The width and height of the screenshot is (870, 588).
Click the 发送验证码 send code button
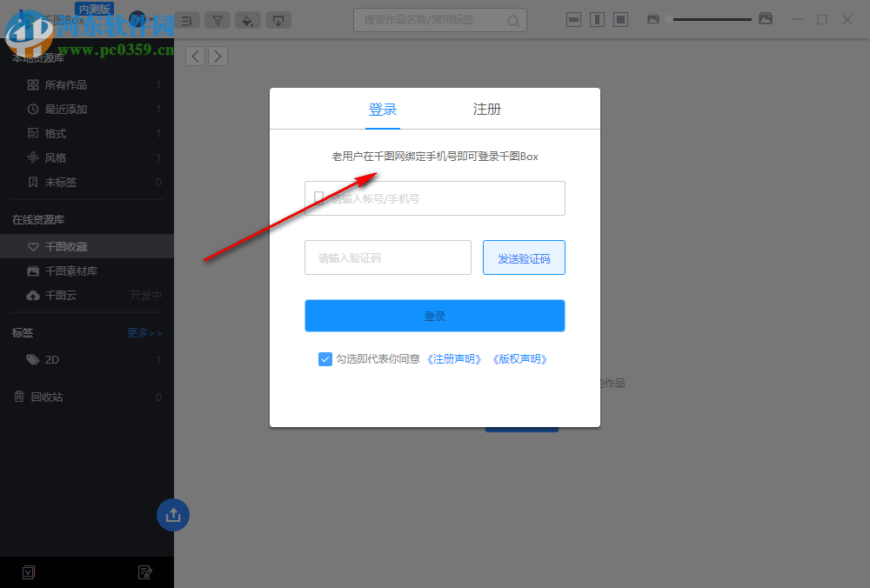point(524,257)
